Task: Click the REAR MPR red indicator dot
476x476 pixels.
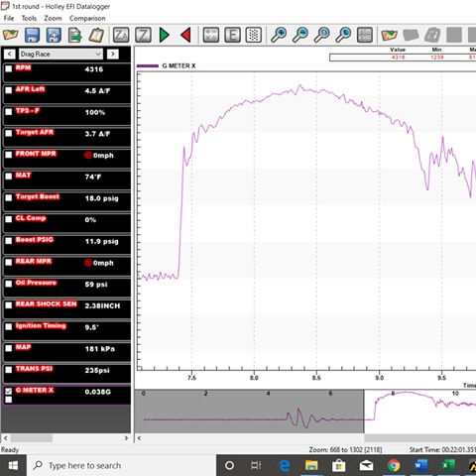Action: point(88,263)
